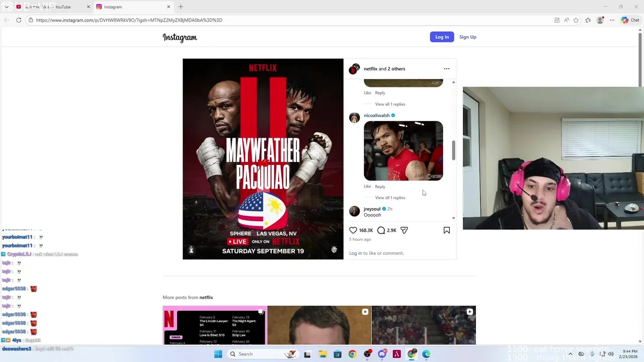This screenshot has width=644, height=362.
Task: Close the Instagram browser tab
Action: tap(169, 7)
